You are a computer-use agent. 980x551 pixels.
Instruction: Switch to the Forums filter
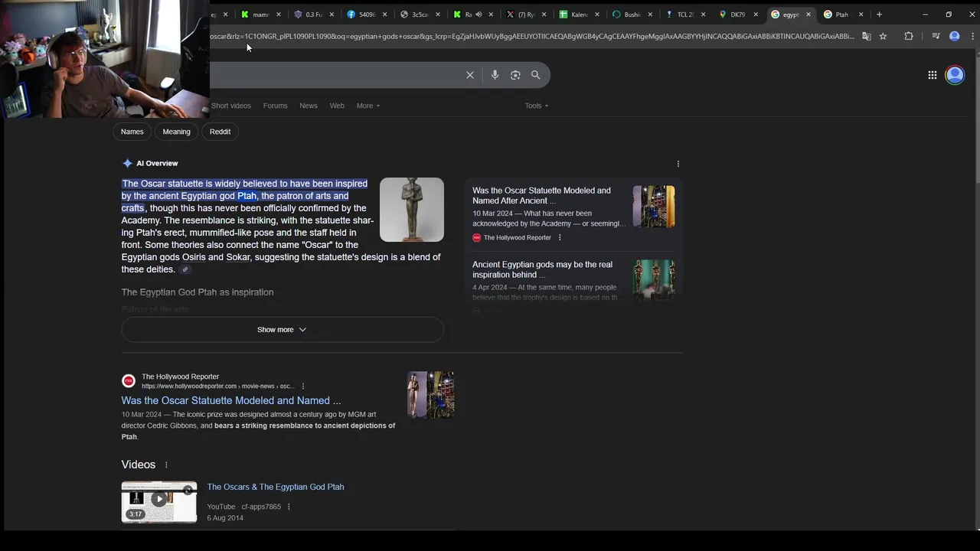point(275,106)
